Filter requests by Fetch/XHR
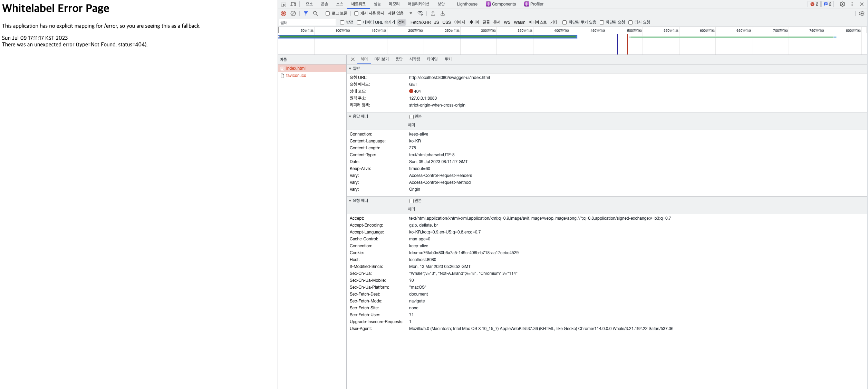Viewport: 868px width, 389px height. pyautogui.click(x=420, y=22)
